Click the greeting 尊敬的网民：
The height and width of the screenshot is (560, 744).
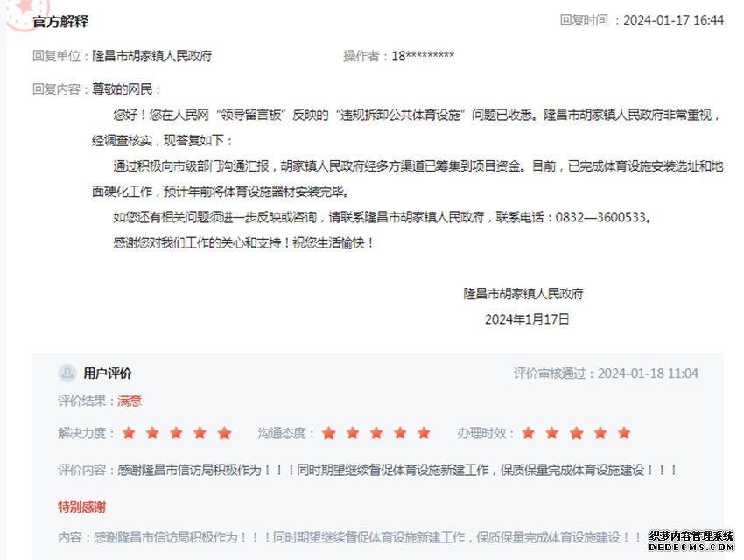point(126,89)
